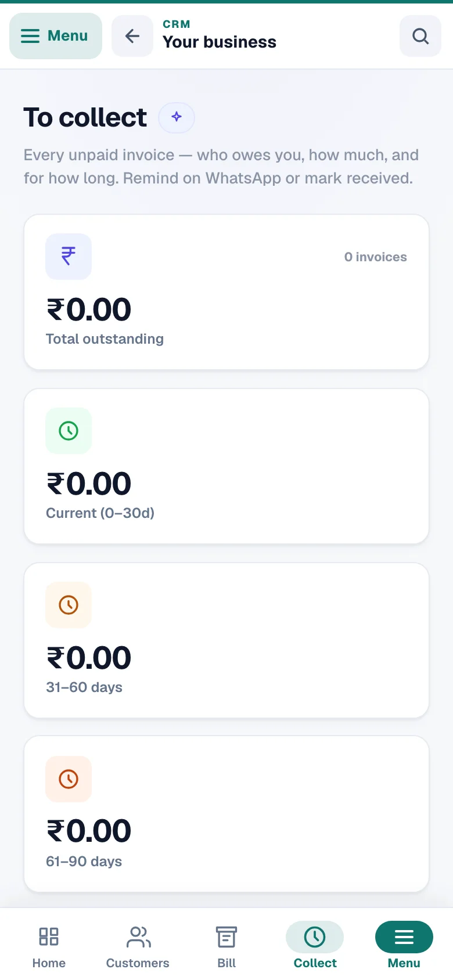
Task: Click the Your business title
Action: pos(220,42)
